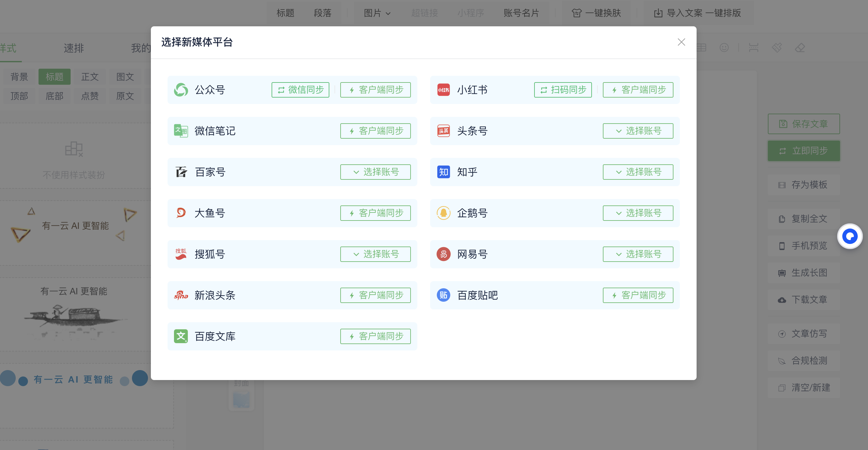Click 客户端同步 for 公众号

(x=375, y=90)
